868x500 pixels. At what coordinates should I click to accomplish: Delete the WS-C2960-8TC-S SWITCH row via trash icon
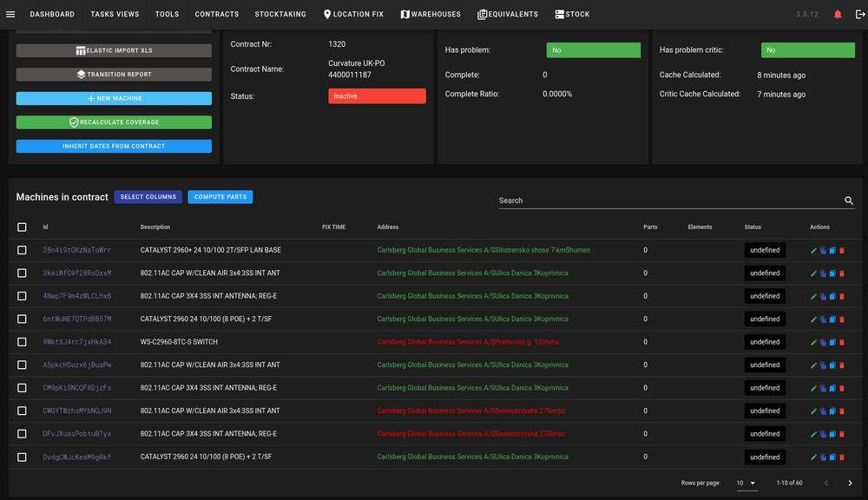pyautogui.click(x=842, y=343)
